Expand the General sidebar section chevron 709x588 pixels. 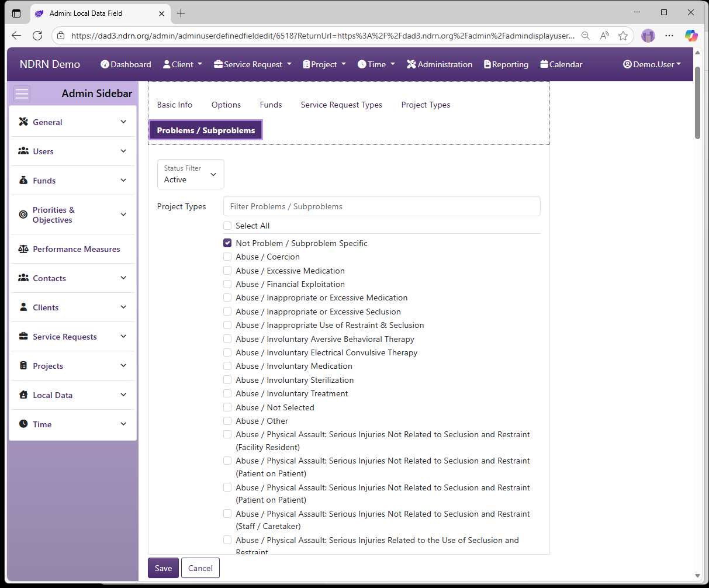coord(123,122)
